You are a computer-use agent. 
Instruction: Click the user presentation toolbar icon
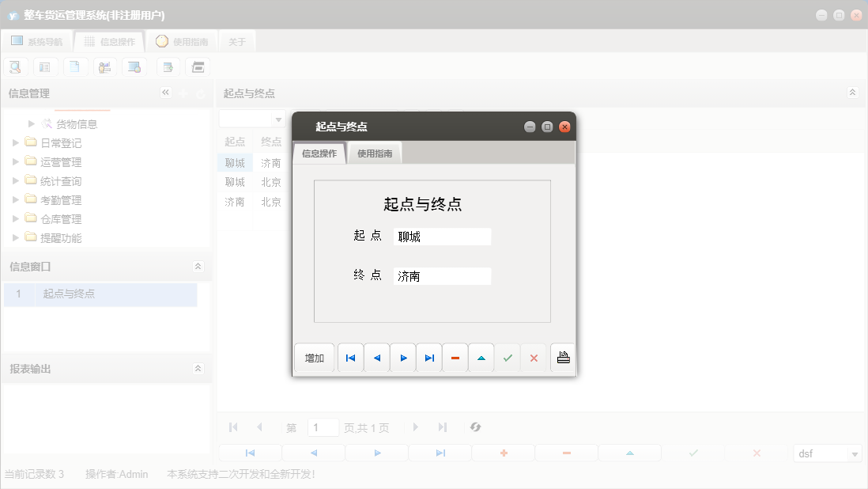coord(104,66)
